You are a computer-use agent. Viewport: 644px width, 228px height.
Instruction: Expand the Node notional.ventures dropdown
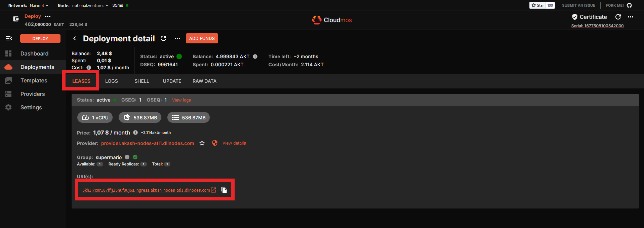90,5
